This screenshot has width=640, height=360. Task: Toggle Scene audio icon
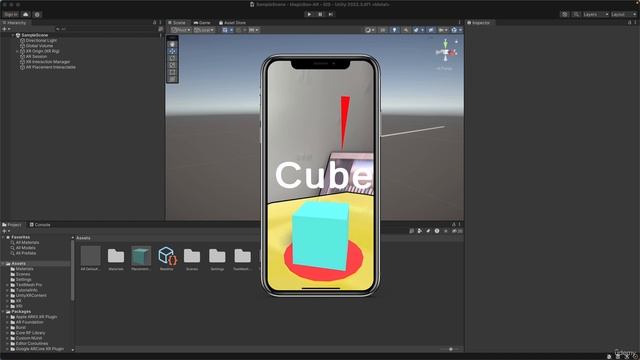click(406, 30)
